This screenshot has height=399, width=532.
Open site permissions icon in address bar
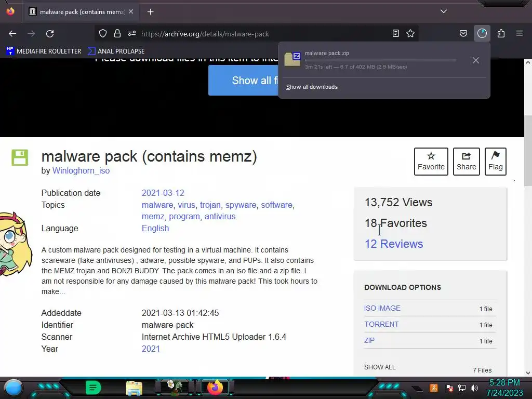(x=132, y=33)
